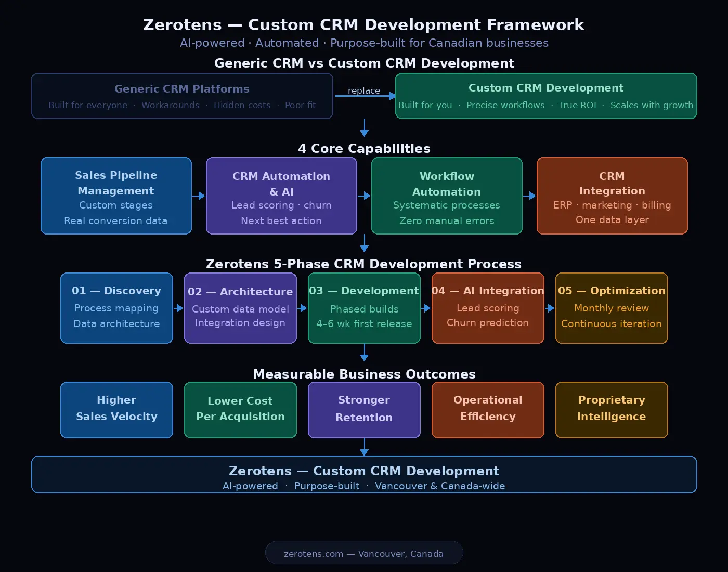Click the 'Precise workflows' text
This screenshot has width=728, height=572.
pyautogui.click(x=505, y=105)
